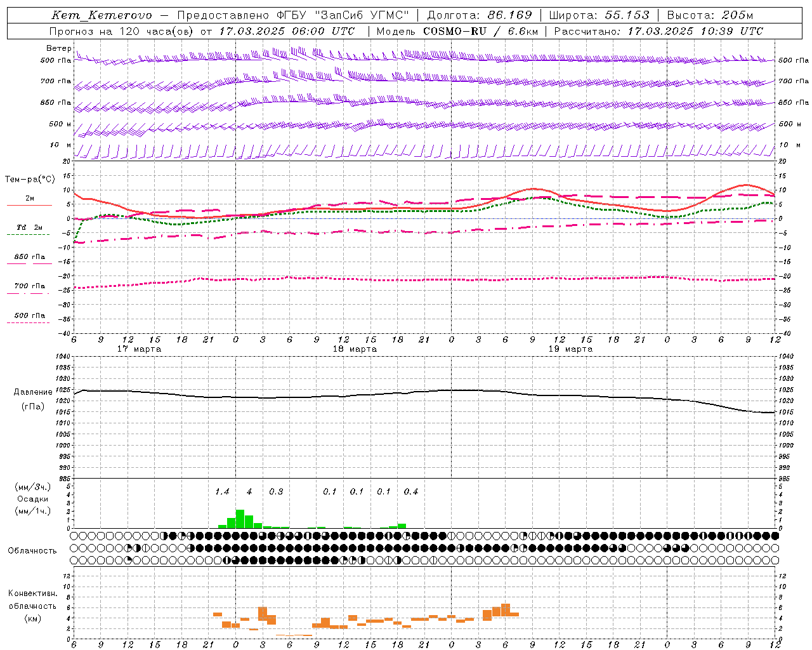Image resolution: width=812 pixels, height=650 pixels.
Task: Click the '(мм/3ч.)' precipitation unit label
Action: click(33, 487)
